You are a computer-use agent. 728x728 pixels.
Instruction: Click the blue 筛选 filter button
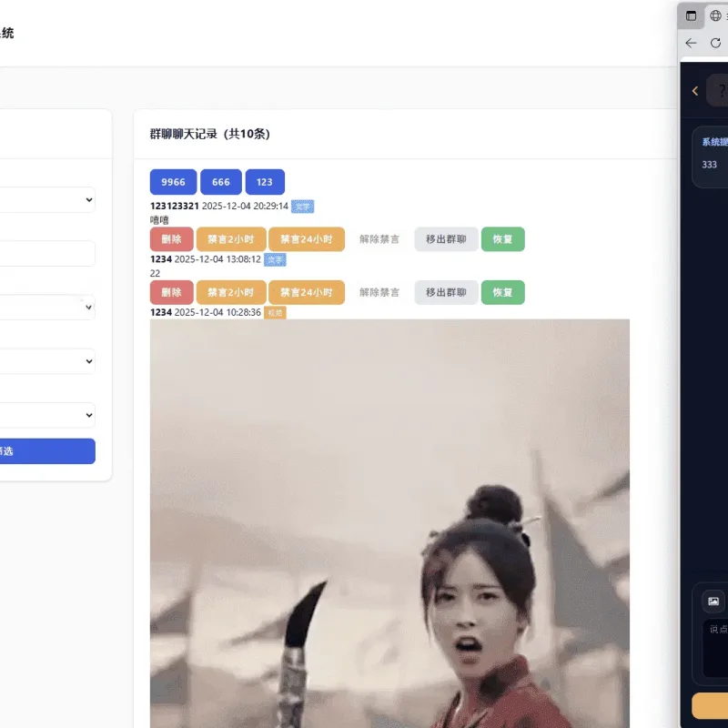[x=47, y=450]
